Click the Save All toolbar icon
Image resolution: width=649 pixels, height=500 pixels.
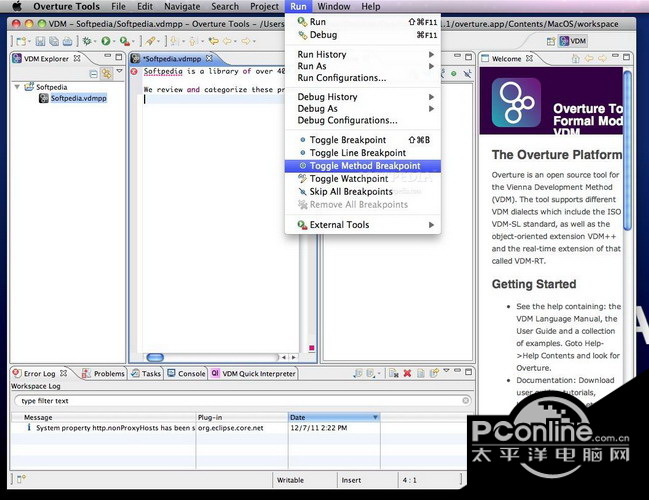[54, 41]
